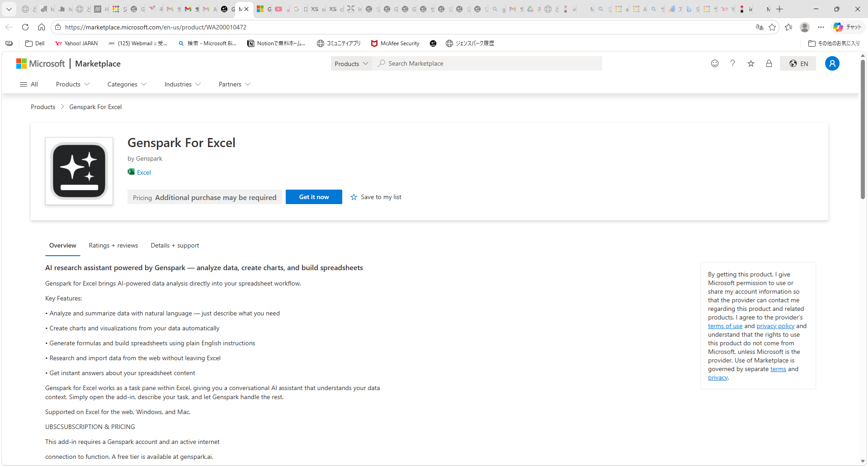Open the Details + support tab

click(x=175, y=245)
